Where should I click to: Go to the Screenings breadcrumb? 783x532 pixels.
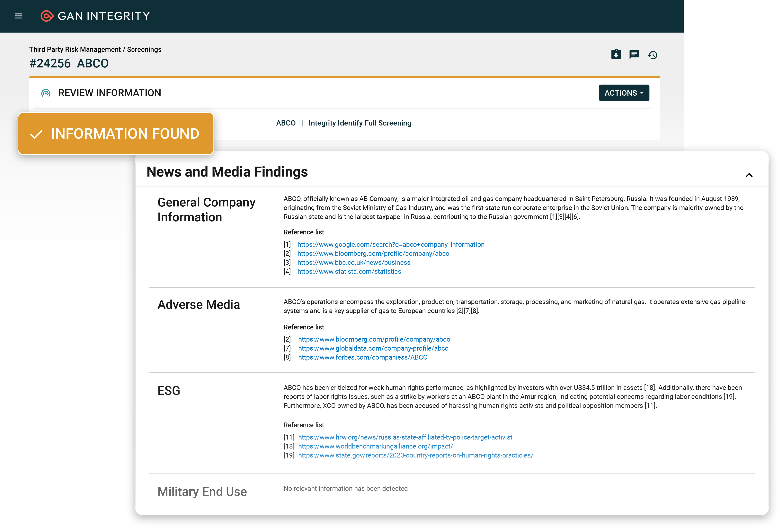point(144,49)
